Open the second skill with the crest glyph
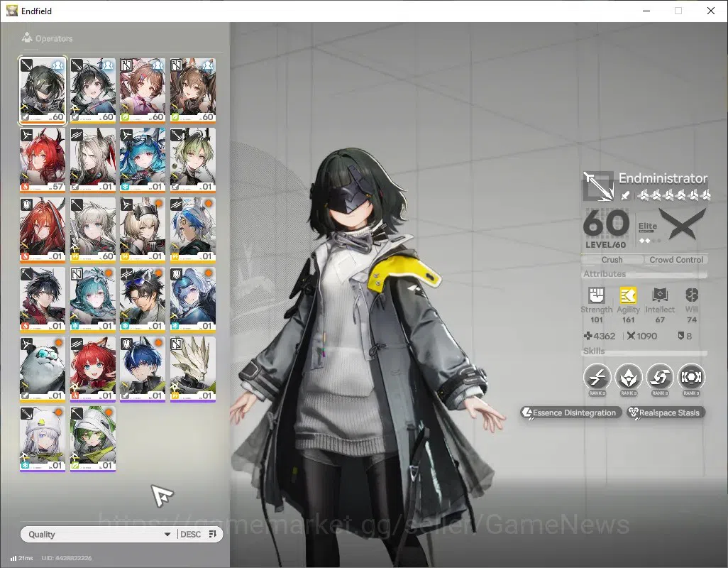Image resolution: width=728 pixels, height=568 pixels. (x=628, y=376)
